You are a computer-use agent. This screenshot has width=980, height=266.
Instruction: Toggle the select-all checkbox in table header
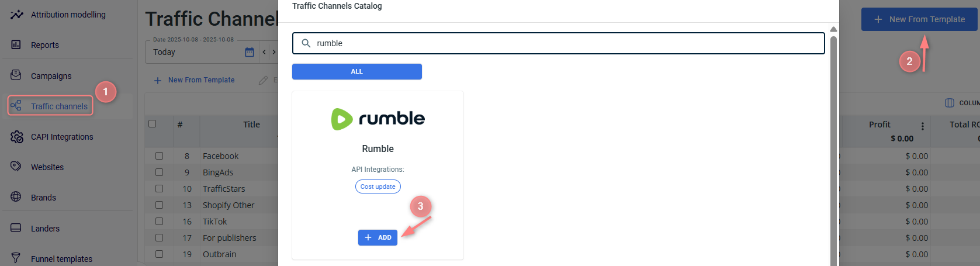[x=153, y=124]
